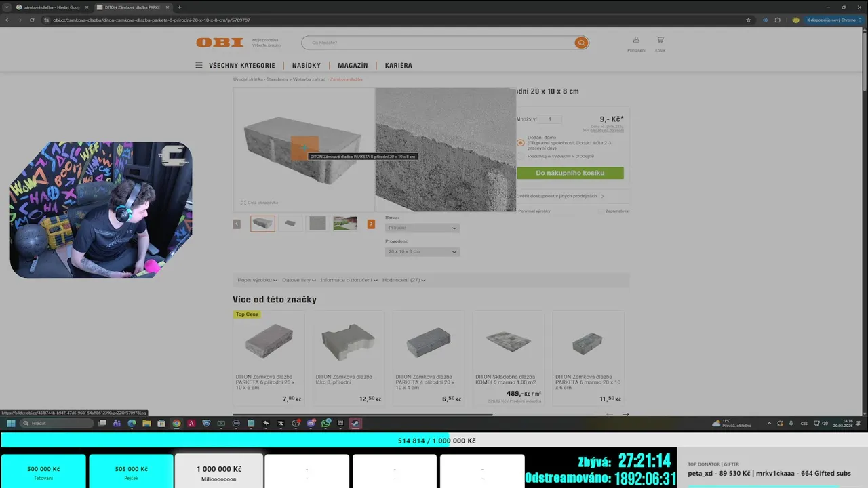Go to Stavebniny breadcrumb

tap(277, 79)
